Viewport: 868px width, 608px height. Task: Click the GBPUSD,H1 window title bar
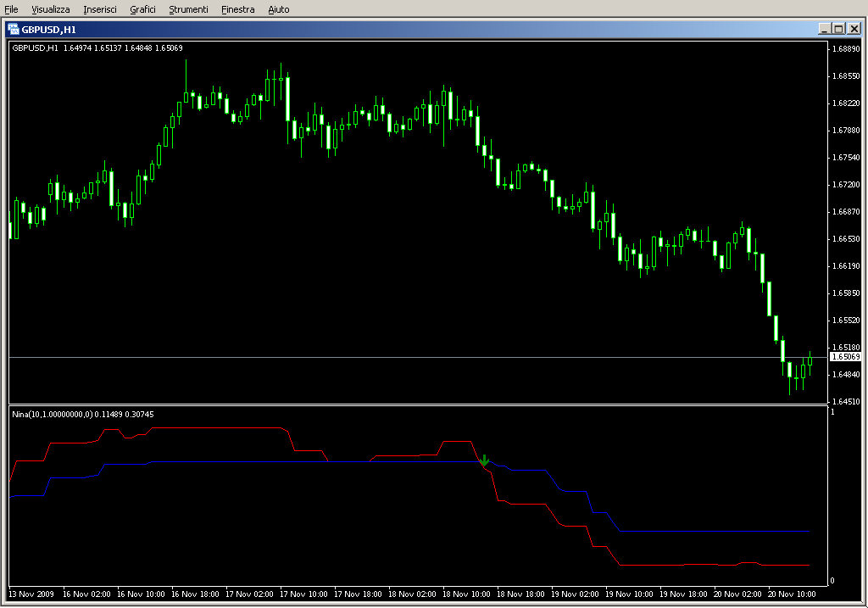(424, 28)
